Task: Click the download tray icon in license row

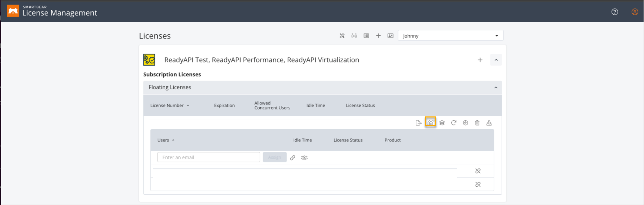Action: [489, 123]
